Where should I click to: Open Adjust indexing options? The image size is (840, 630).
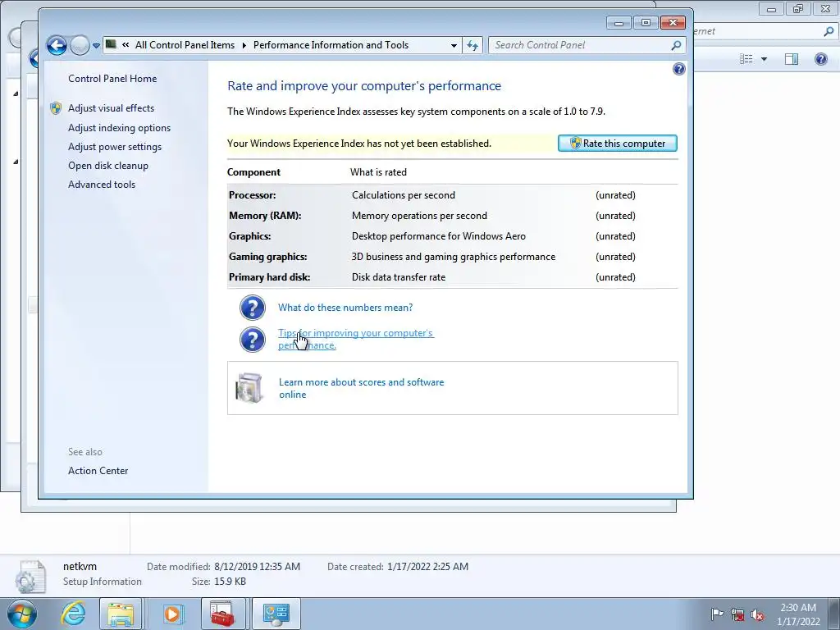[x=119, y=128]
